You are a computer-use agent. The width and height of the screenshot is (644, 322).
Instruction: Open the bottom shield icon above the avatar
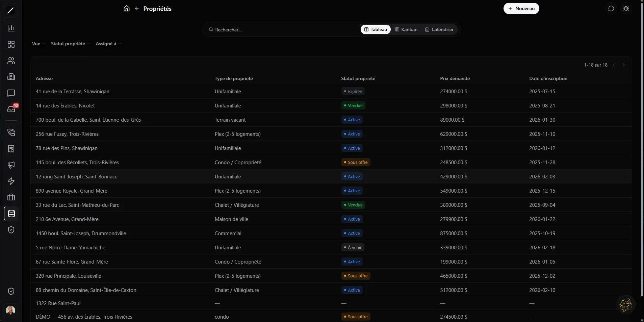(11, 291)
